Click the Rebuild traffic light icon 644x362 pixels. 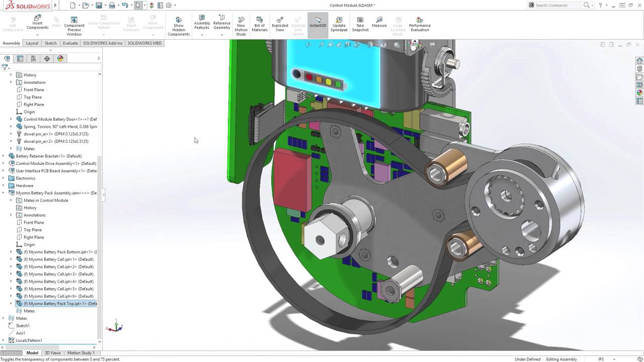click(x=151, y=6)
